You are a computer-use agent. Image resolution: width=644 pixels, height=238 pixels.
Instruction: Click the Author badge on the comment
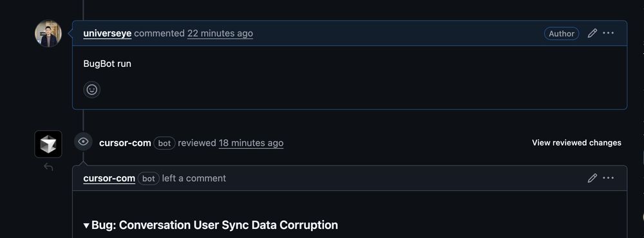pos(562,33)
